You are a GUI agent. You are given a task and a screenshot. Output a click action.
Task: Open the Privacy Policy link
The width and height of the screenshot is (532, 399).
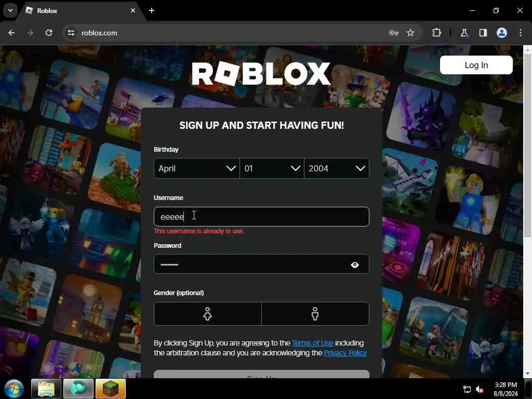(345, 353)
